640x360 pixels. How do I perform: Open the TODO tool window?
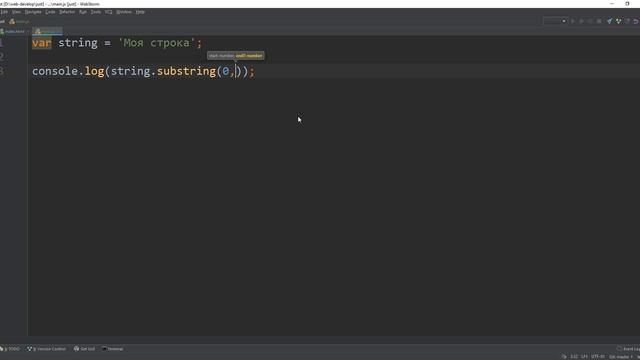tap(10, 349)
